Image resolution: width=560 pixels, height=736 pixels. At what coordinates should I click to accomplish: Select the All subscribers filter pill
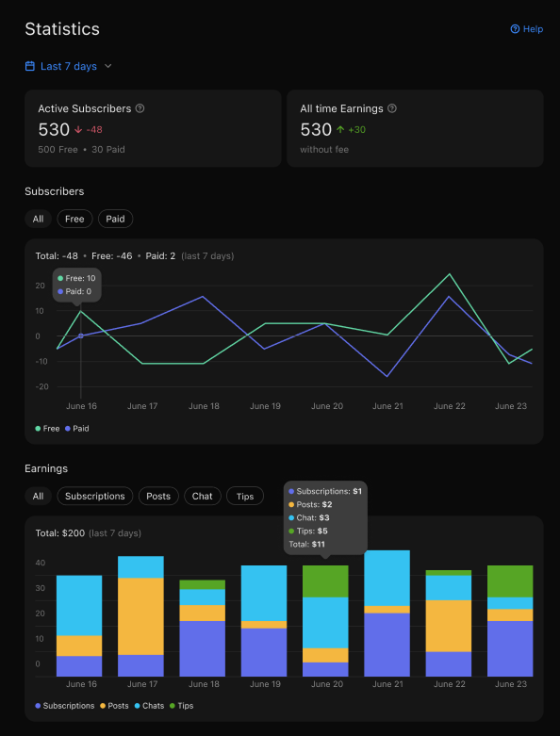coord(38,219)
